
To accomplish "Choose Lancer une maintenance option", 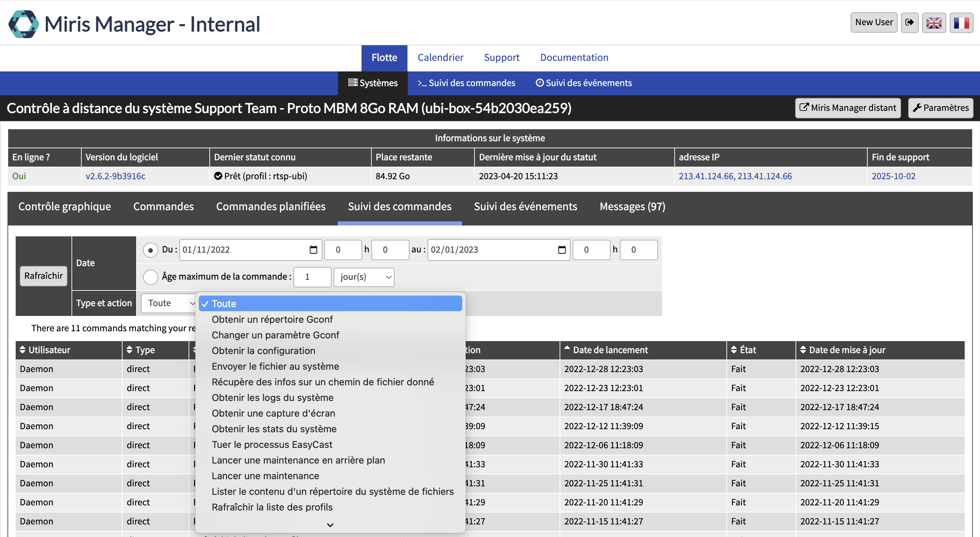I will 330,476.
